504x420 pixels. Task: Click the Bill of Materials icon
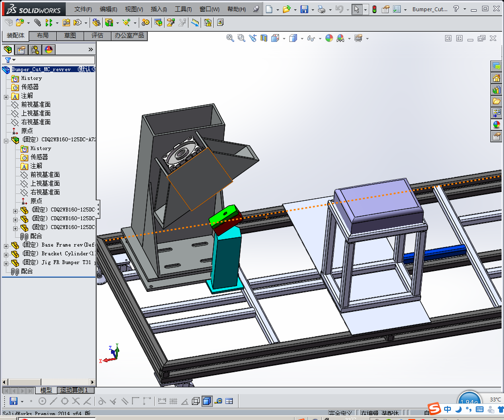click(158, 22)
